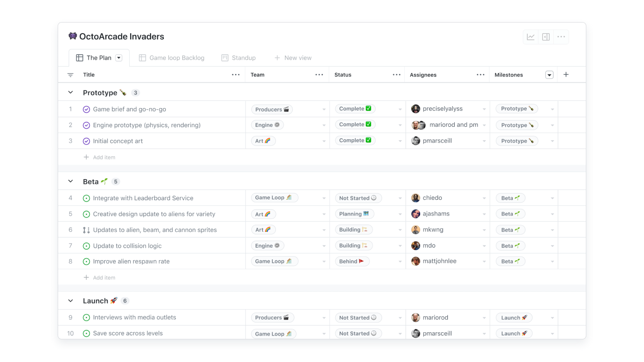Collapse the Prototype group
This screenshot has width=644, height=362.
click(x=70, y=92)
